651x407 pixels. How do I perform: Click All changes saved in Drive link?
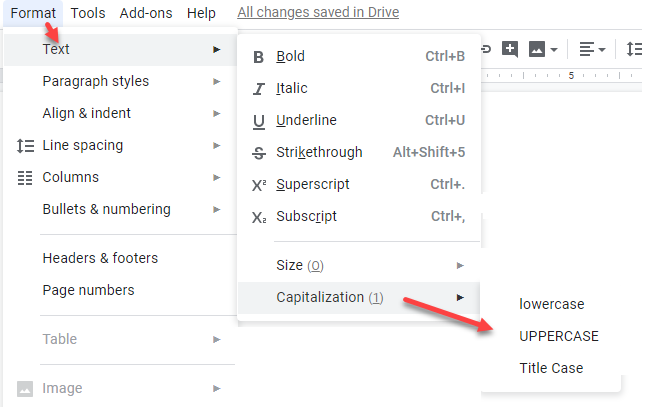[318, 13]
